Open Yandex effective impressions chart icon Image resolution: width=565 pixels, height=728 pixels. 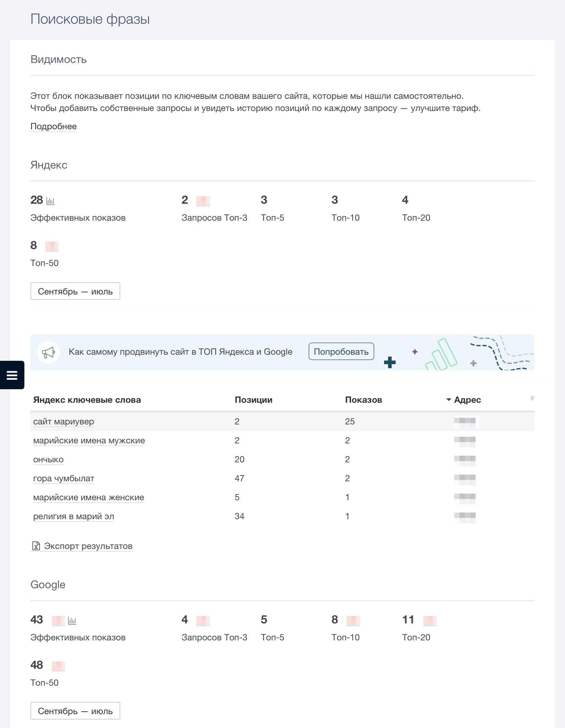50,201
